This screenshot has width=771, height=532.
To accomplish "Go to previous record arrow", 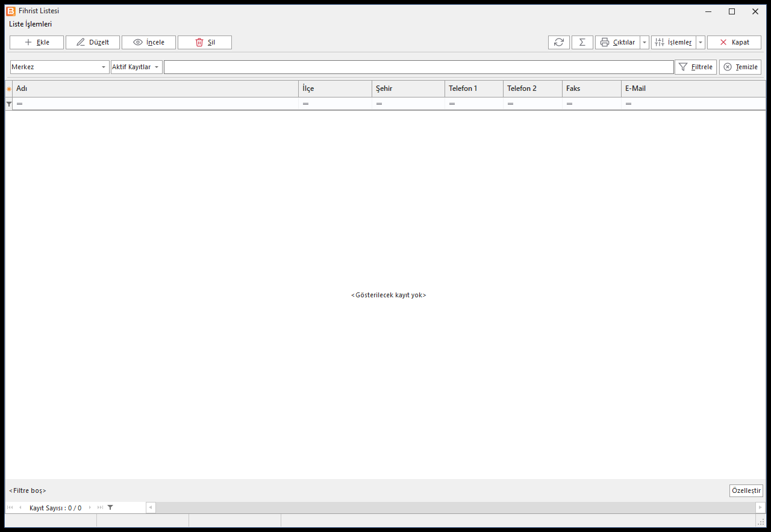I will click(20, 507).
